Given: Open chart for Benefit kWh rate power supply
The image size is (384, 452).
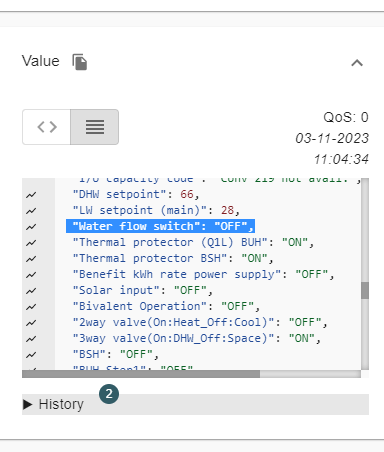Looking at the screenshot, I should (x=31, y=275).
